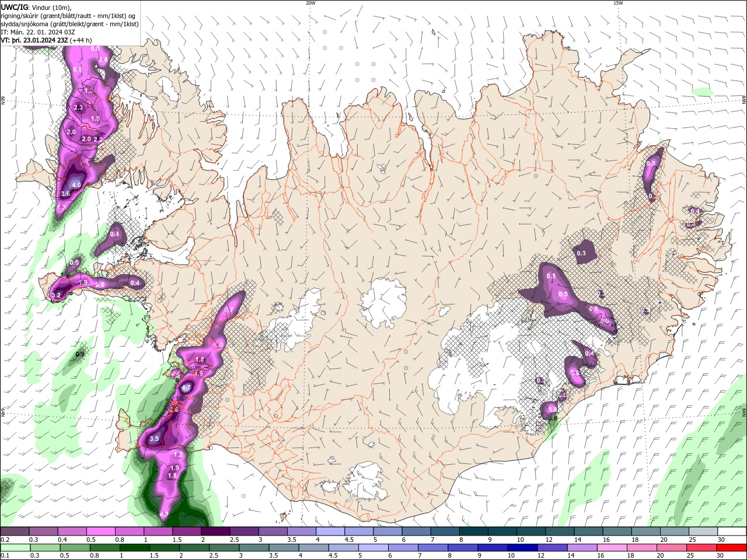The width and height of the screenshot is (747, 560).
Task: Click the 15W longitude label
Action: tap(617, 3)
